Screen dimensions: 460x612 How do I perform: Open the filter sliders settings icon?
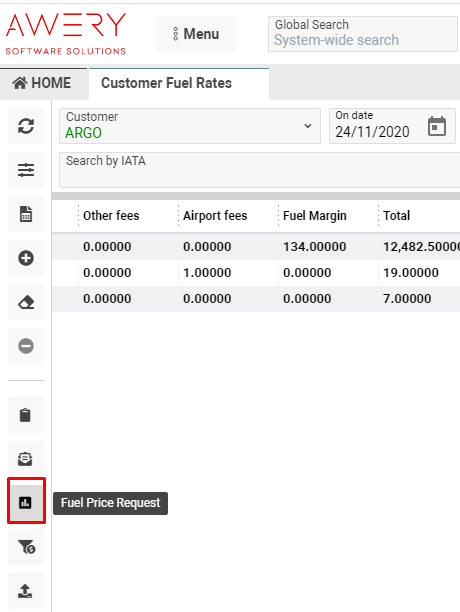click(26, 170)
